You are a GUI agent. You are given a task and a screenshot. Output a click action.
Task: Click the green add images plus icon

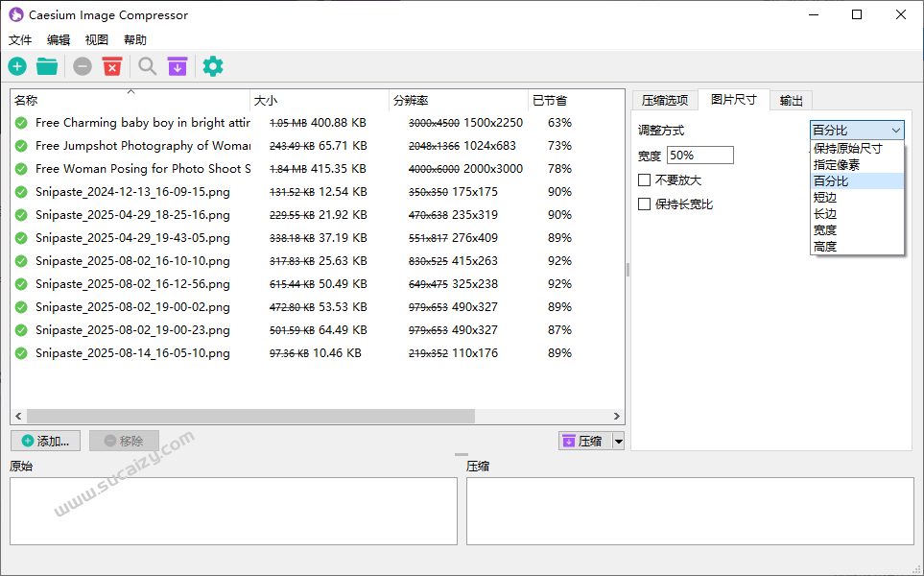[x=17, y=66]
